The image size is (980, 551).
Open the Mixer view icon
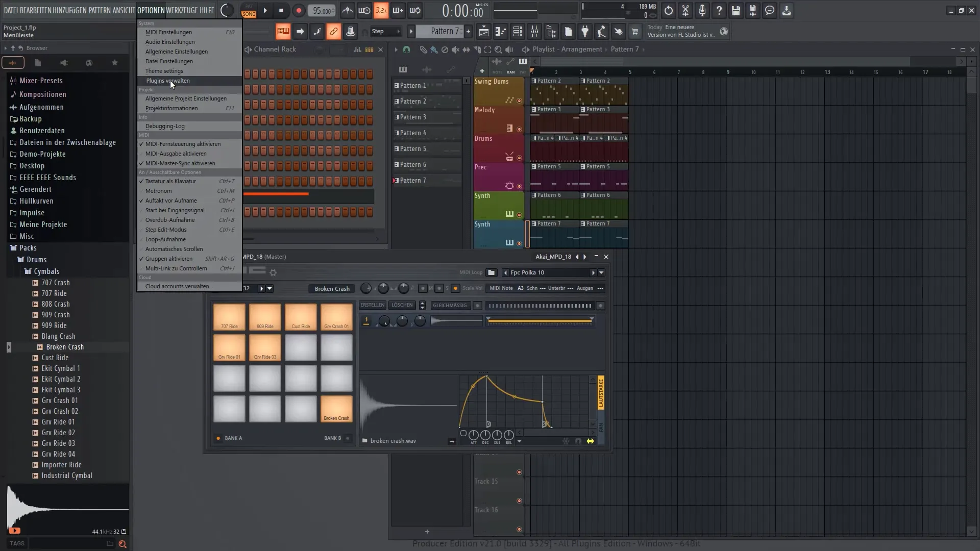(x=534, y=32)
